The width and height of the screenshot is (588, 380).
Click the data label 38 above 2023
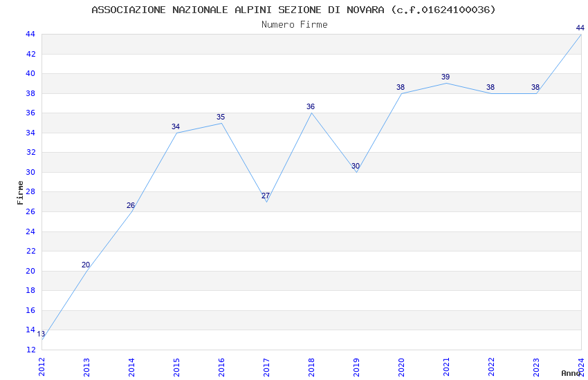click(535, 87)
